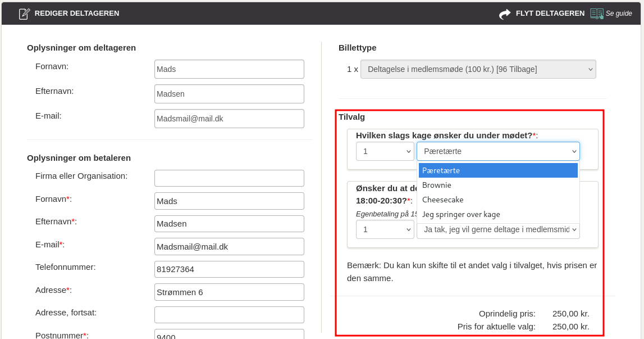
Task: Click the Flyt deltageren link text
Action: [x=550, y=13]
